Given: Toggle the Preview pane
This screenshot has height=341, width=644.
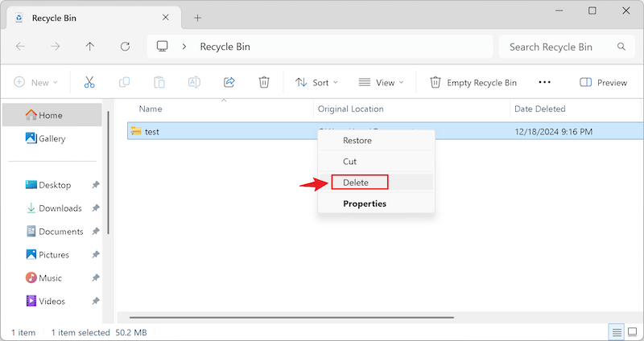Looking at the screenshot, I should tap(603, 83).
